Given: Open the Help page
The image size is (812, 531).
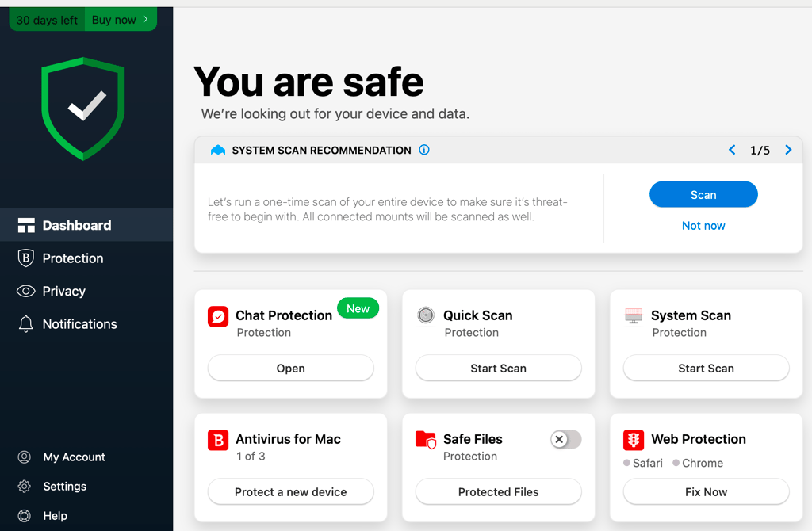Looking at the screenshot, I should tap(55, 516).
